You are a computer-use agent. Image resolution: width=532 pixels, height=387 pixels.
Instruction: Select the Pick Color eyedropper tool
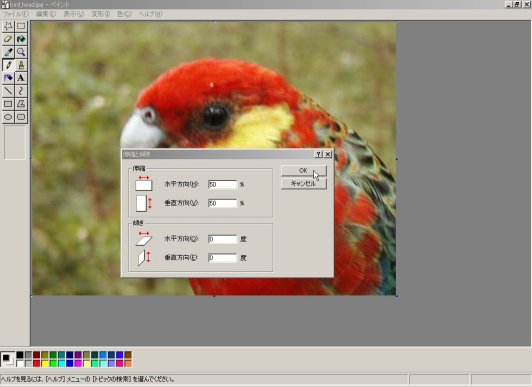[8, 52]
